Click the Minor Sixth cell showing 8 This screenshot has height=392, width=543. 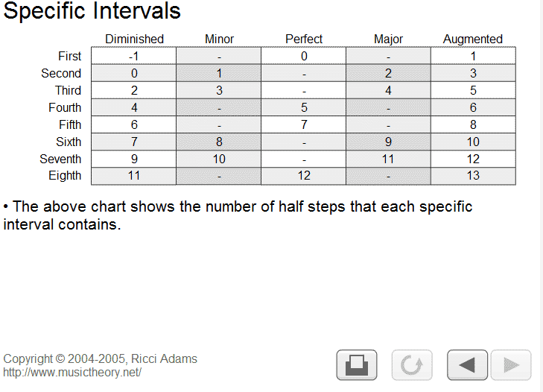click(218, 142)
